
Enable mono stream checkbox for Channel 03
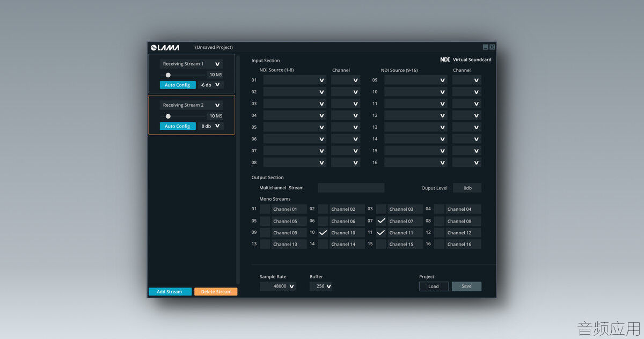pyautogui.click(x=381, y=209)
